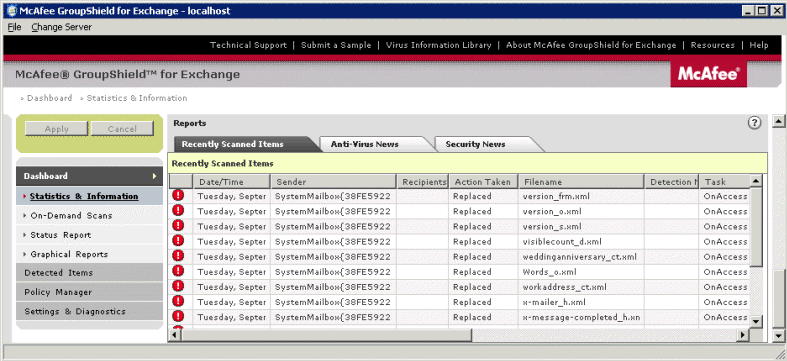Switch to Anti-Virus News tab
This screenshot has width=787, height=361.
pos(364,144)
